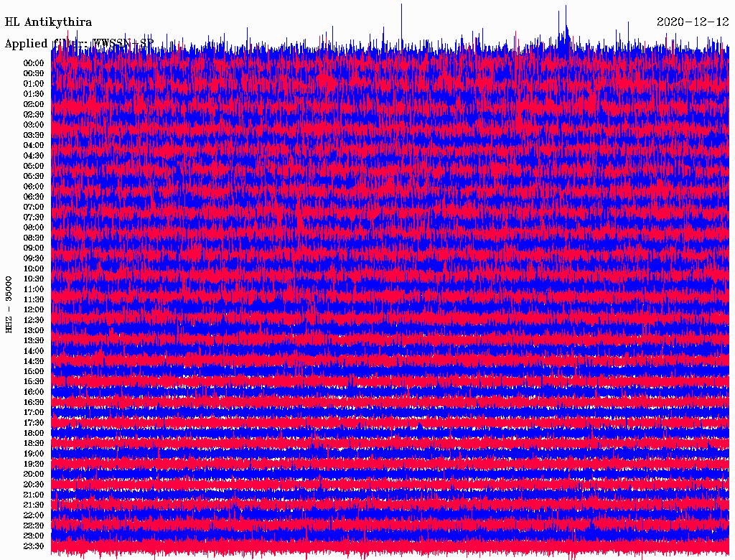
Task: Click the 07:30 time label
Action: click(x=34, y=218)
